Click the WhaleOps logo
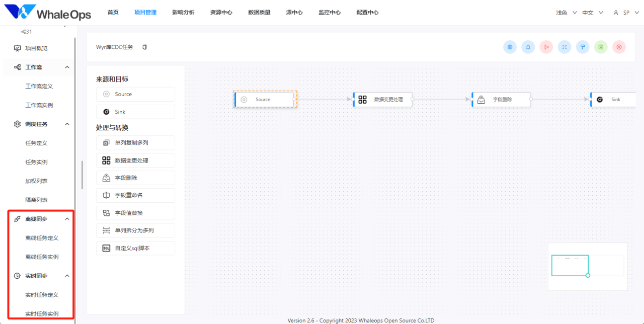This screenshot has height=324, width=644. pyautogui.click(x=48, y=13)
